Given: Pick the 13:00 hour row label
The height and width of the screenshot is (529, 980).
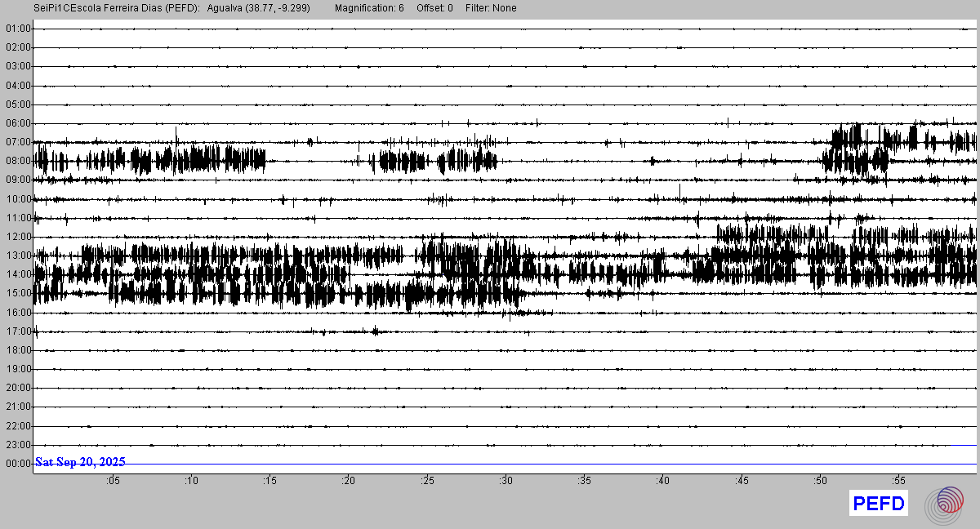Looking at the screenshot, I should (18, 256).
